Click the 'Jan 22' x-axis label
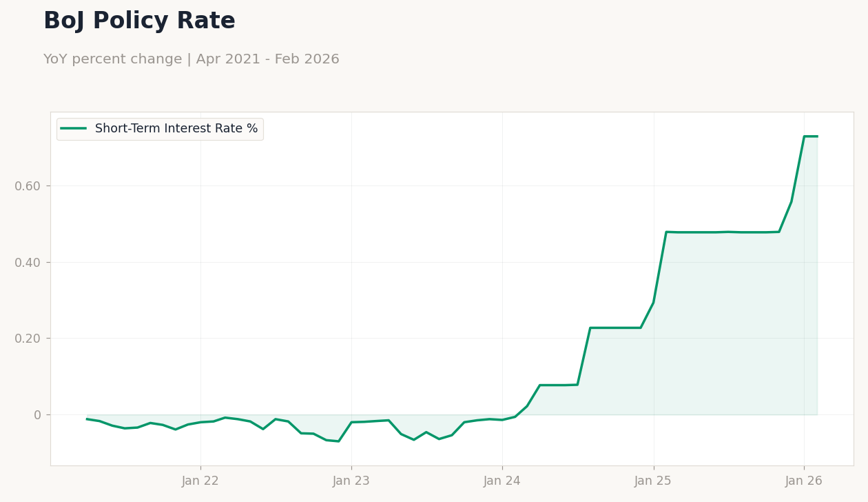 point(200,481)
